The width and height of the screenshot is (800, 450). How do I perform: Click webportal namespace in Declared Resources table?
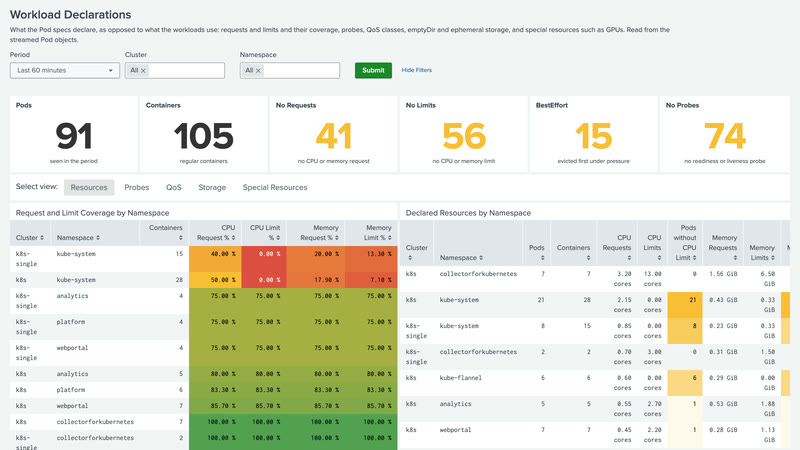(x=456, y=430)
